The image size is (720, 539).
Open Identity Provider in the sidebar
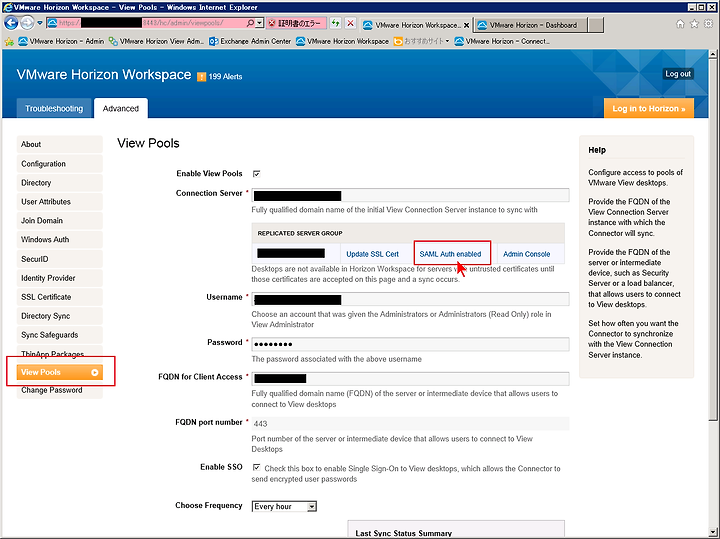coord(59,278)
